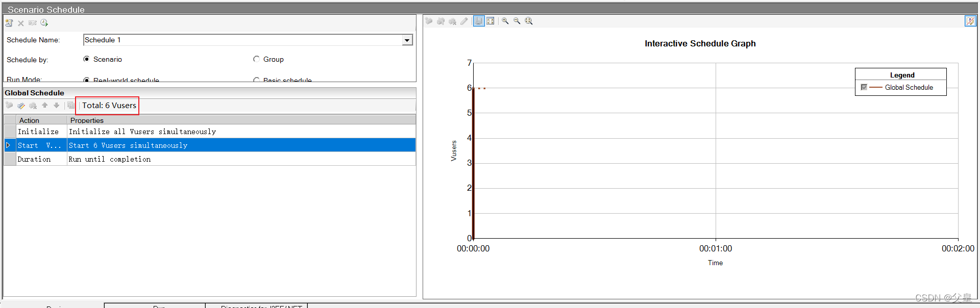The image size is (980, 308).
Task: Move action up with the up arrow
Action: [x=45, y=106]
